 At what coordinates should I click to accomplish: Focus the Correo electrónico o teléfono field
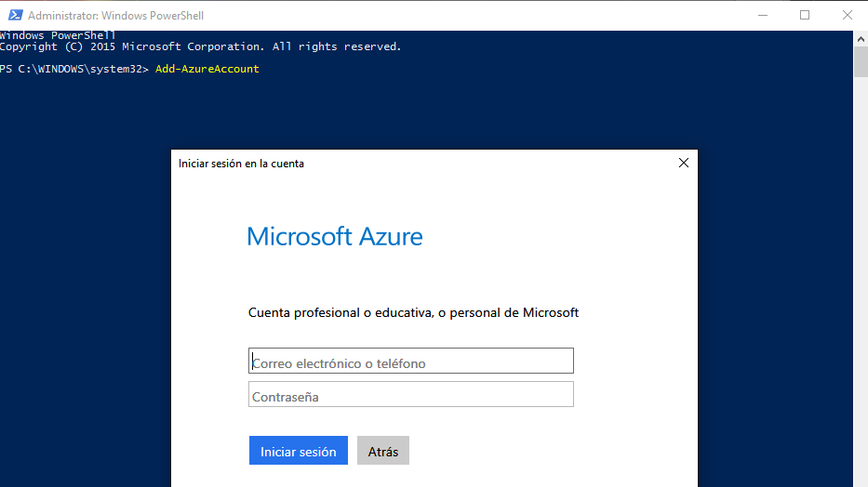(411, 362)
